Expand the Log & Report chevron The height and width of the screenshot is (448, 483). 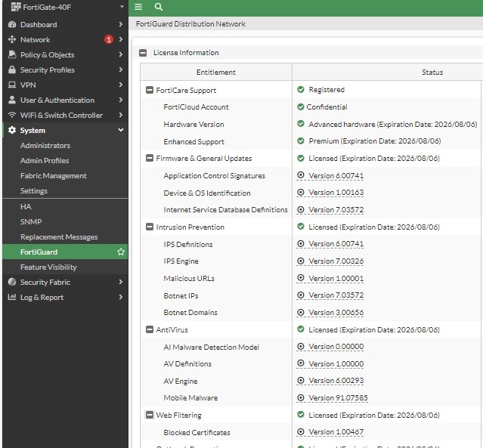[121, 297]
